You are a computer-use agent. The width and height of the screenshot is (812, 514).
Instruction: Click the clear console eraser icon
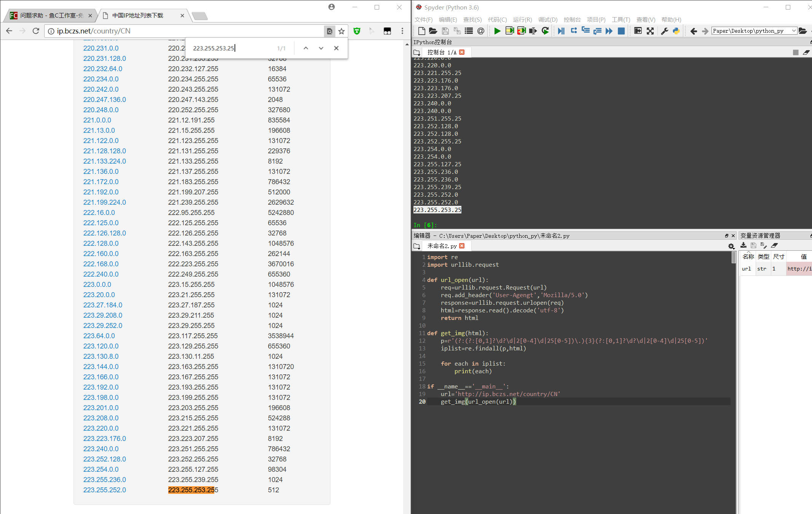[806, 53]
